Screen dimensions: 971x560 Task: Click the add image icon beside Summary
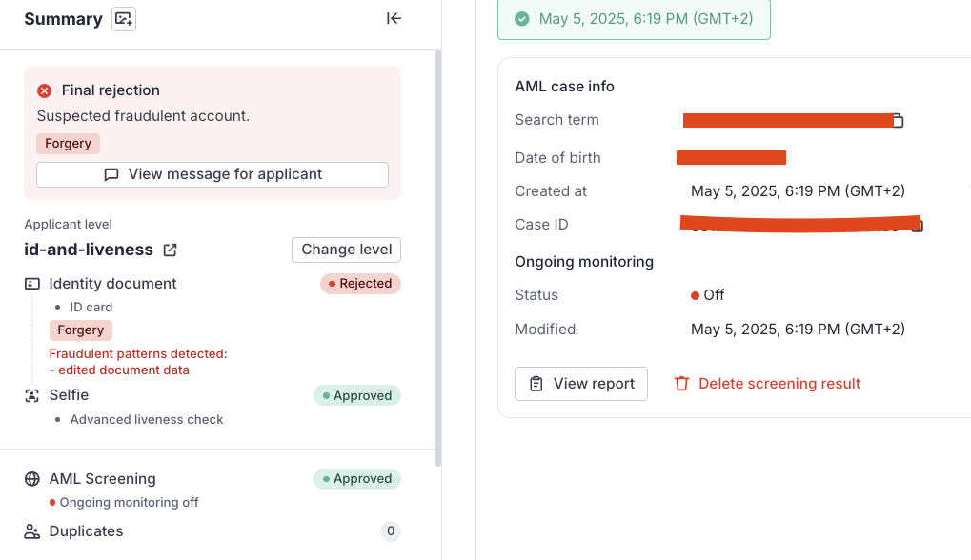[124, 19]
